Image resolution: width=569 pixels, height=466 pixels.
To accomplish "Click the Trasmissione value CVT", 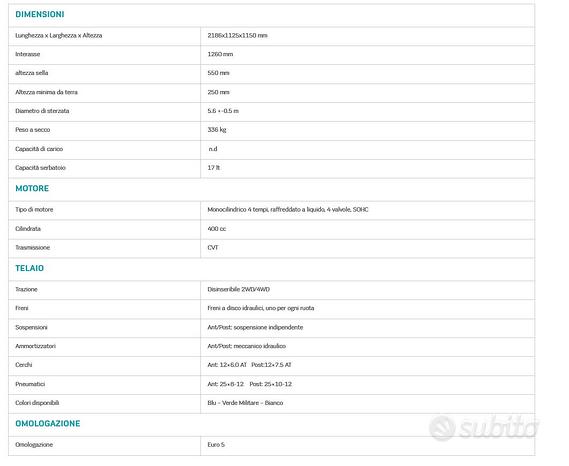I will tap(213, 248).
